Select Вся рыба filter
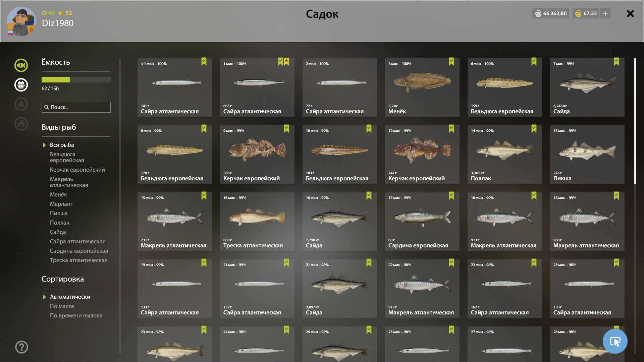This screenshot has width=644, height=362. (62, 145)
